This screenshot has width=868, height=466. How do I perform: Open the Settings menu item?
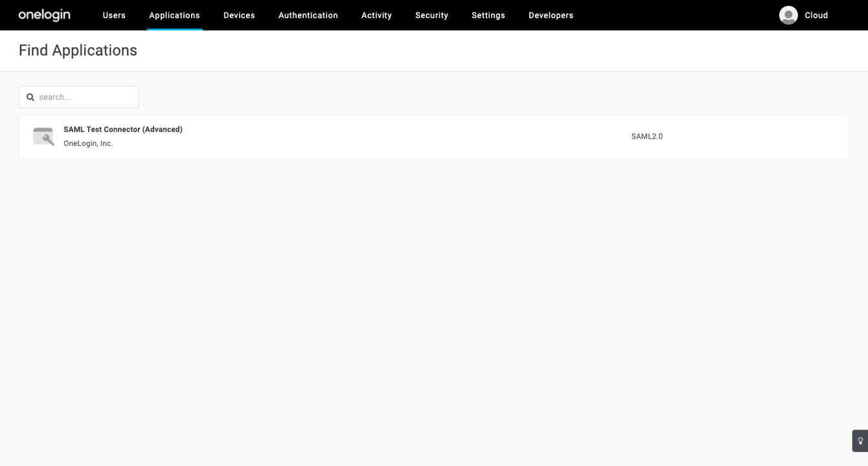point(488,15)
